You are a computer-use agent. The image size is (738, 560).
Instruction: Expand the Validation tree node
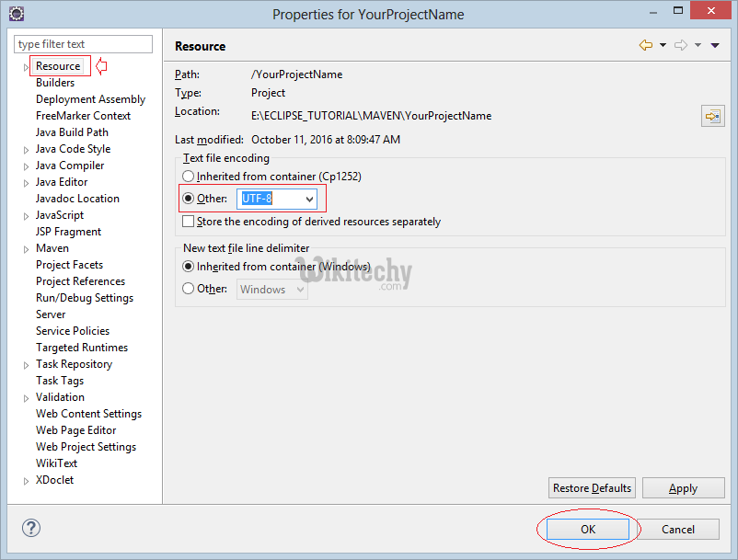(x=26, y=398)
